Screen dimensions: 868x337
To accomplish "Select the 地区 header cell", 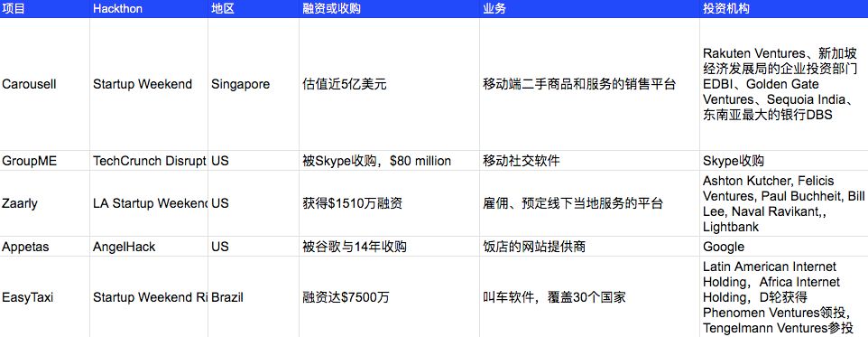I will (x=254, y=9).
